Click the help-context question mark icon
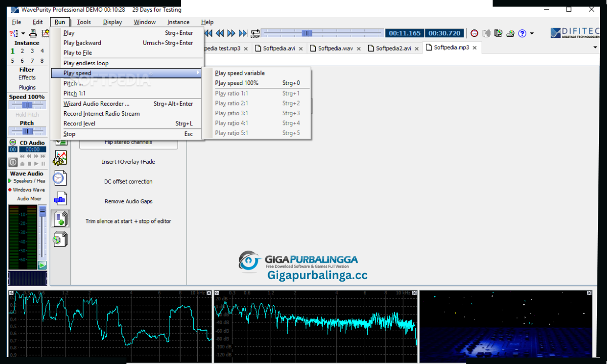The width and height of the screenshot is (607, 364). point(13,33)
